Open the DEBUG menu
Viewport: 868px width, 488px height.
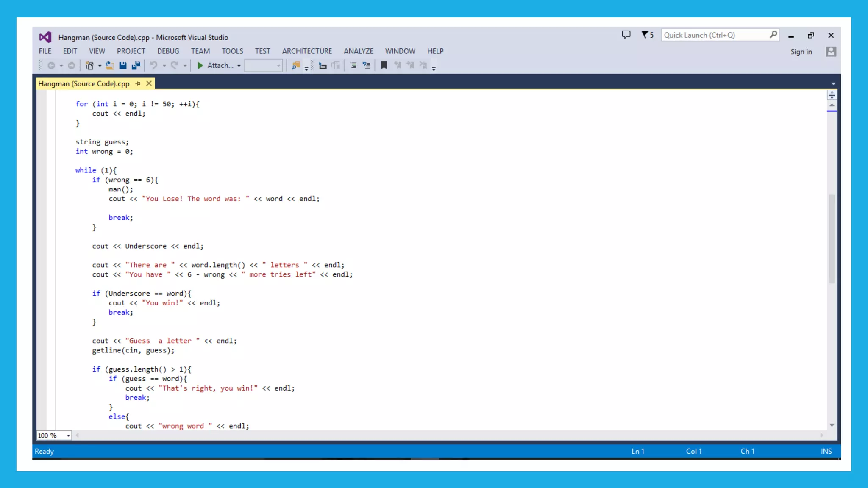tap(168, 51)
